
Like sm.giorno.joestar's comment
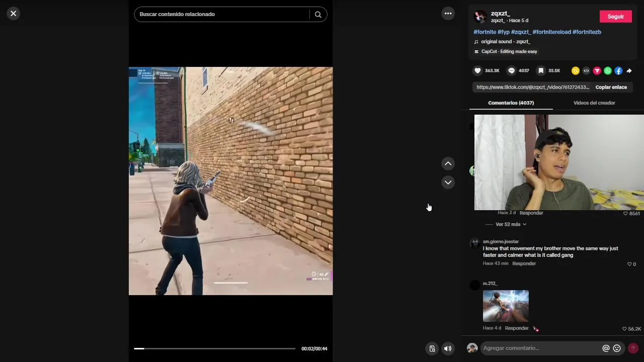(629, 264)
